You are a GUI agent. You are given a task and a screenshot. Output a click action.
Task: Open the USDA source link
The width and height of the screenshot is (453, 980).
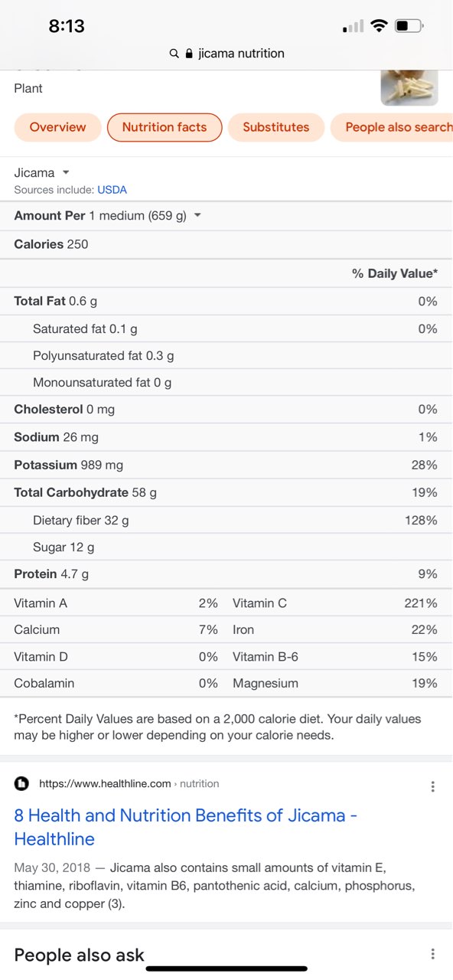[x=112, y=189]
